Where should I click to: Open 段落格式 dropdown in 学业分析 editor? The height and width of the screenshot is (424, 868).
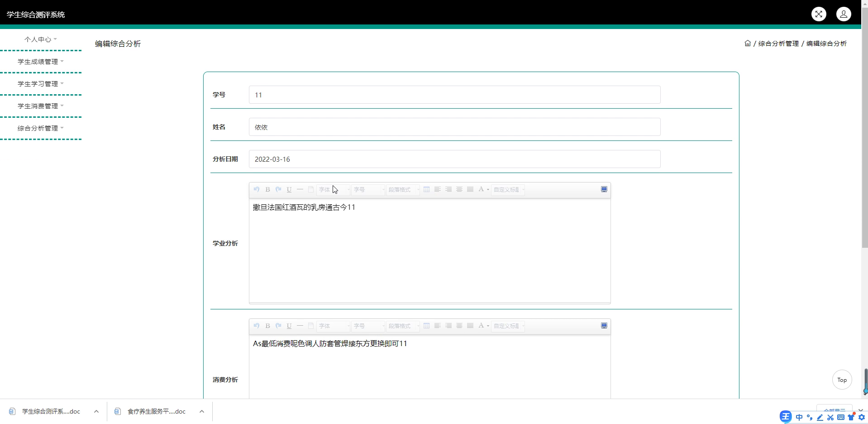403,190
